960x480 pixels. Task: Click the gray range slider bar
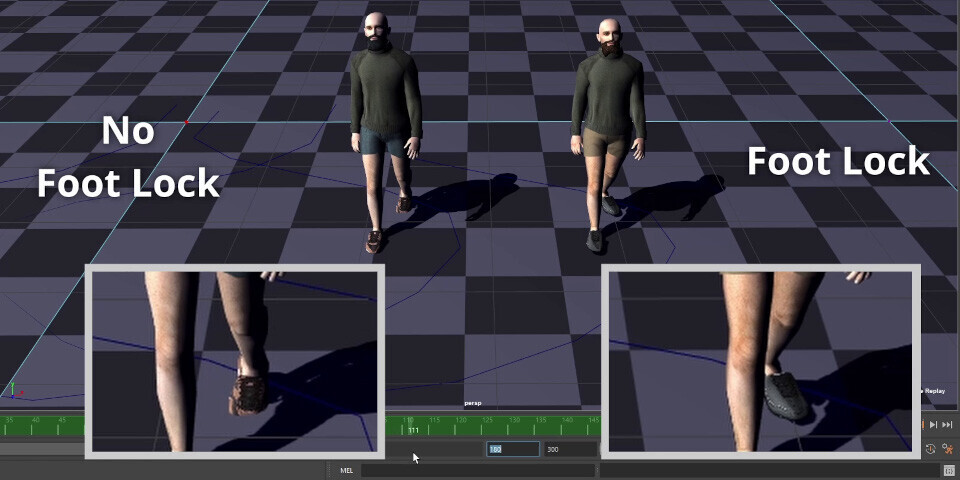42,449
